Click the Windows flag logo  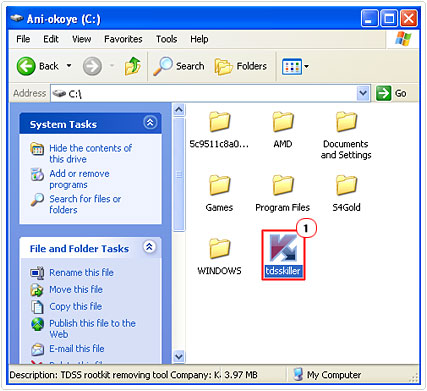click(403, 39)
